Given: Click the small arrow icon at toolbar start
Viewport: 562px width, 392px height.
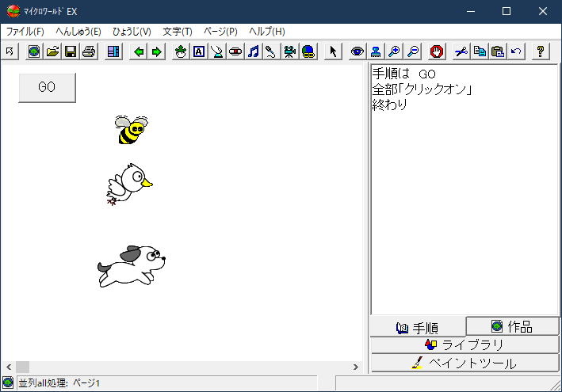Looking at the screenshot, I should tap(10, 51).
